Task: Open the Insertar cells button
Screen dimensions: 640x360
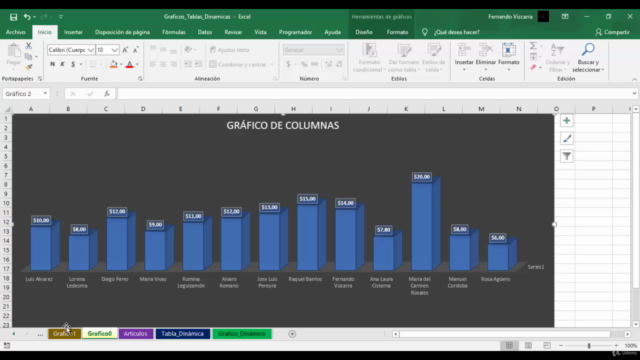Action: click(464, 57)
